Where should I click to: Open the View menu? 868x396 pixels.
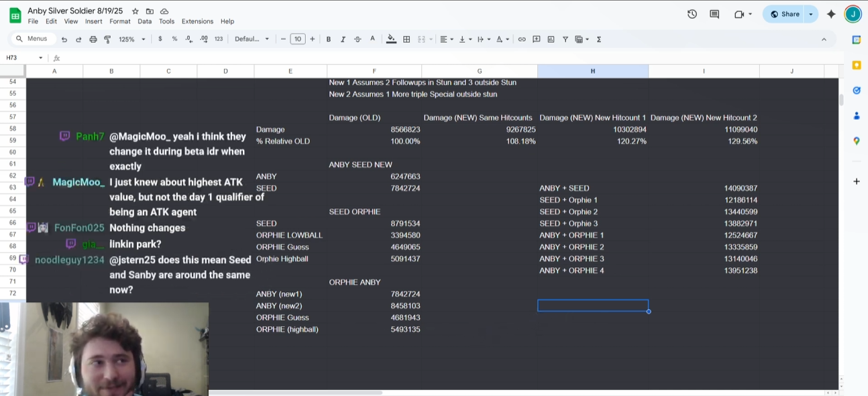pyautogui.click(x=70, y=21)
